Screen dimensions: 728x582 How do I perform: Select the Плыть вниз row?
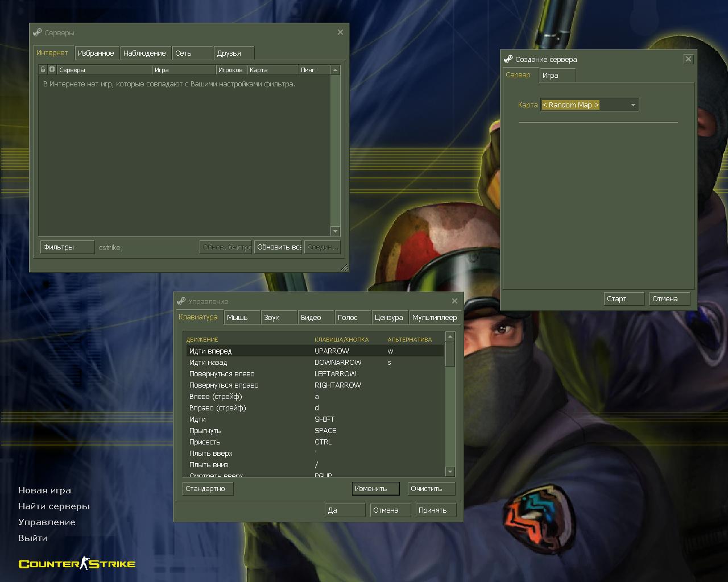point(315,464)
